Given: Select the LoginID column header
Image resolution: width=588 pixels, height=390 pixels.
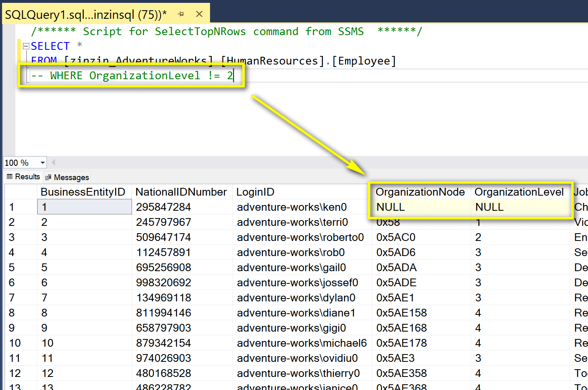Looking at the screenshot, I should click(x=302, y=192).
